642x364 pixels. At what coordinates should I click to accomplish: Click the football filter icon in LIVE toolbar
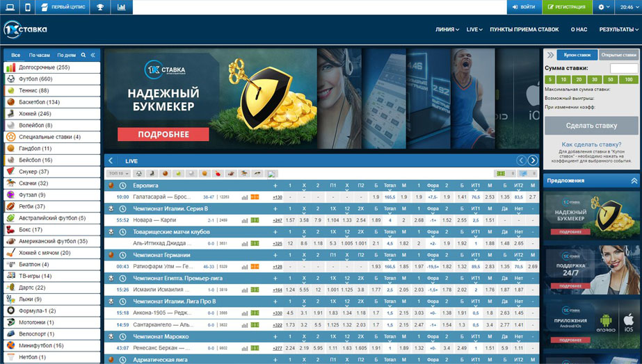click(x=139, y=174)
